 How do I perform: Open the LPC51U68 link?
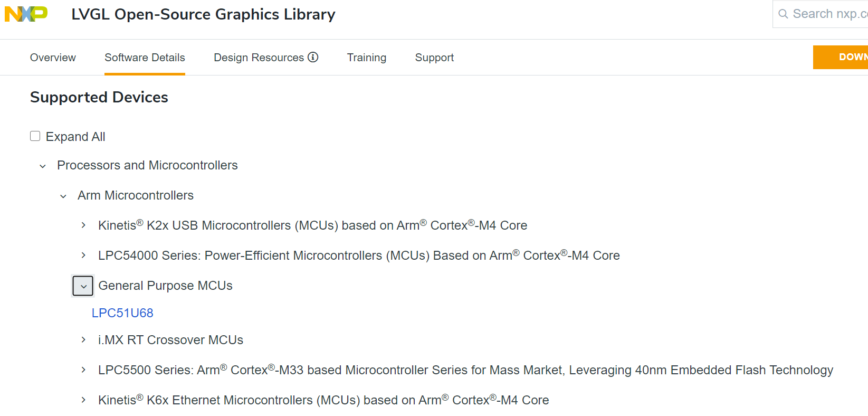pos(122,313)
